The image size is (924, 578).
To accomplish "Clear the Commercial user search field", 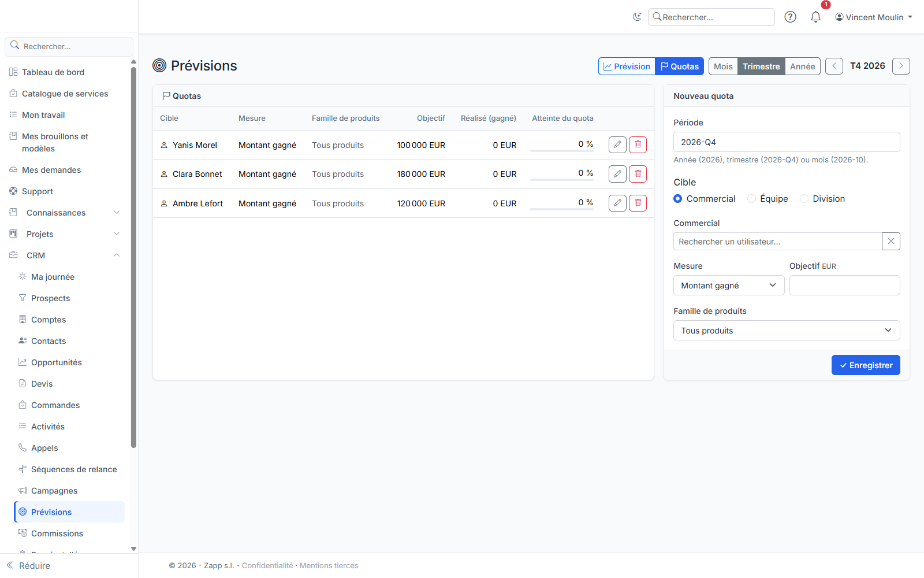I will [x=891, y=242].
